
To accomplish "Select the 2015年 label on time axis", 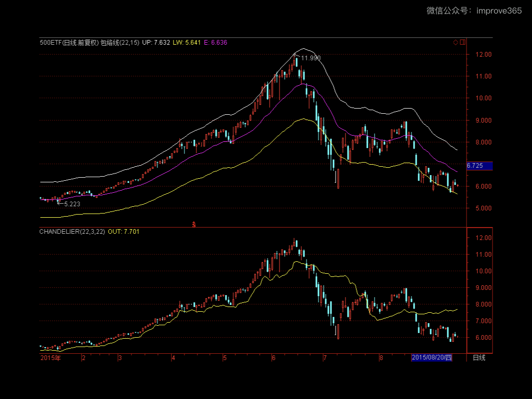I will (50, 358).
